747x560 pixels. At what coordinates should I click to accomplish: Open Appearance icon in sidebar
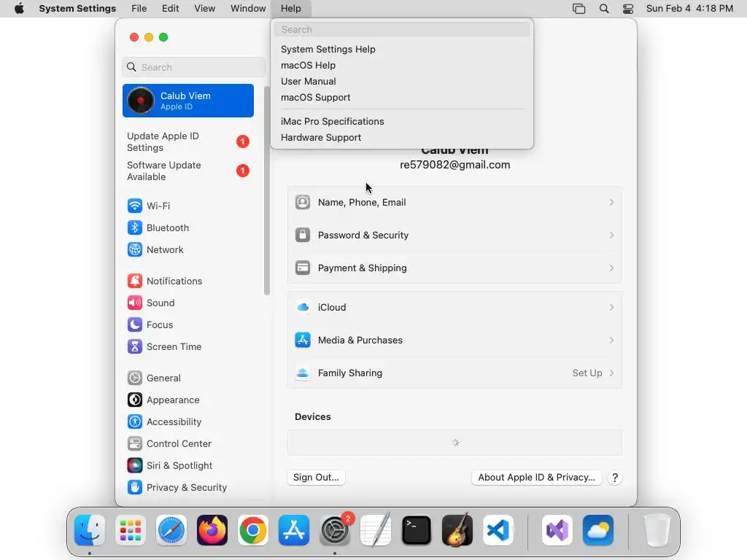click(x=135, y=400)
